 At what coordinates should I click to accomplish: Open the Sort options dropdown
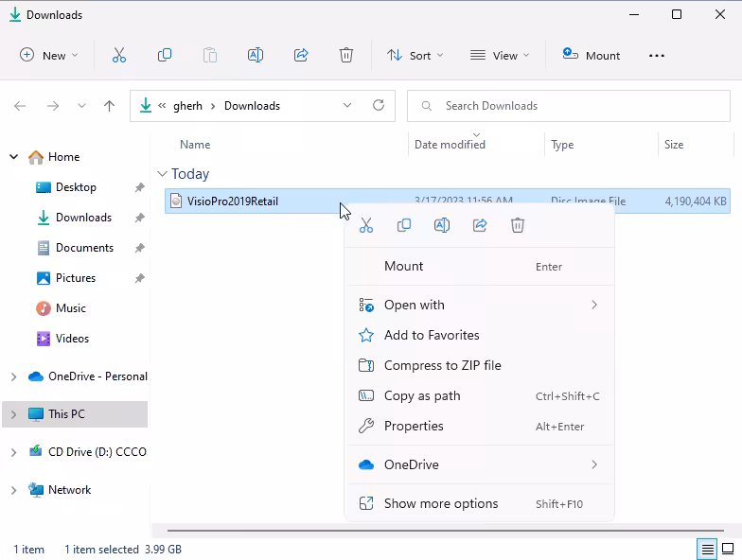415,55
